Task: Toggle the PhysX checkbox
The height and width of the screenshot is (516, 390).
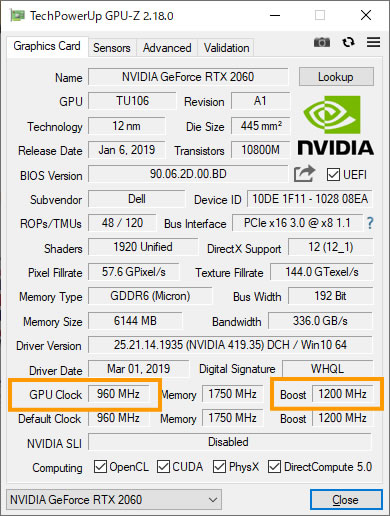Action: click(x=219, y=467)
